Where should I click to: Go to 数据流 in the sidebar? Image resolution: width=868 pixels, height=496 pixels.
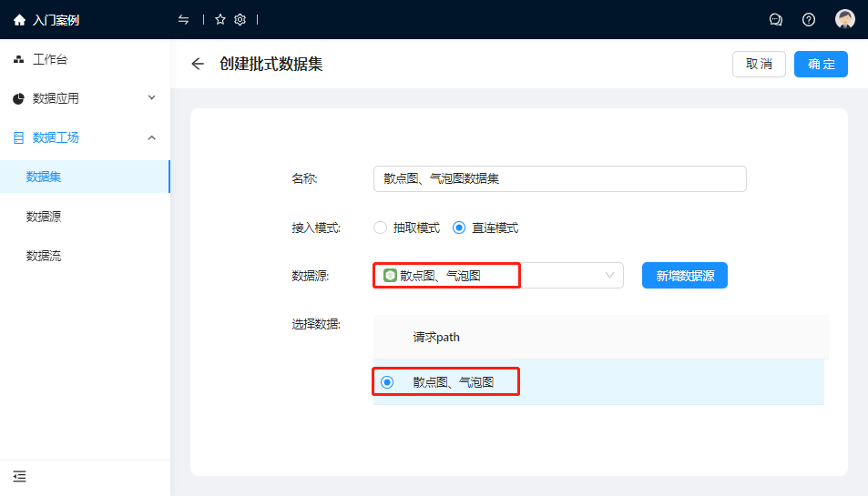pyautogui.click(x=44, y=256)
